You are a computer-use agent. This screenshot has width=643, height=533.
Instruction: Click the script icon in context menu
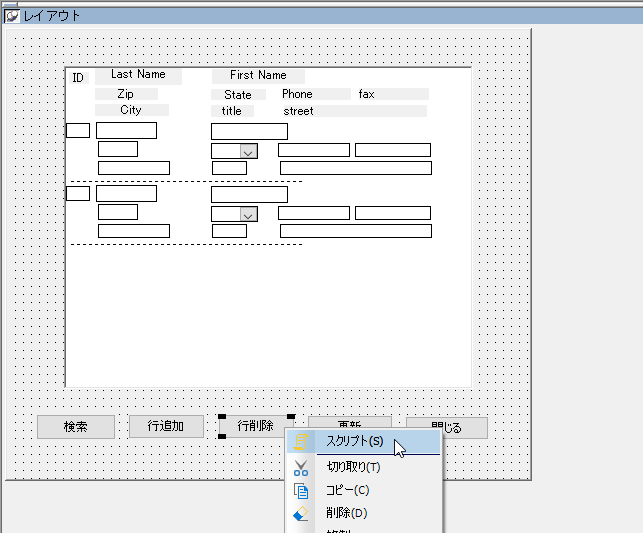[x=301, y=441]
